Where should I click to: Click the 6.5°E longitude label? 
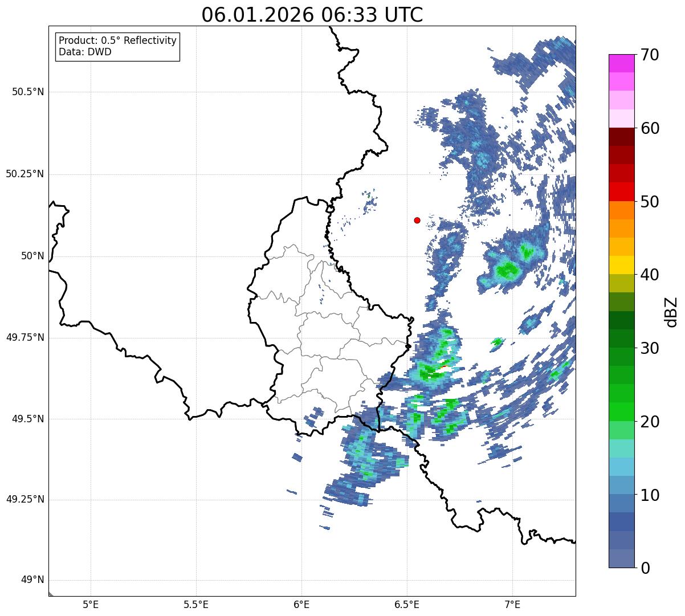[407, 605]
